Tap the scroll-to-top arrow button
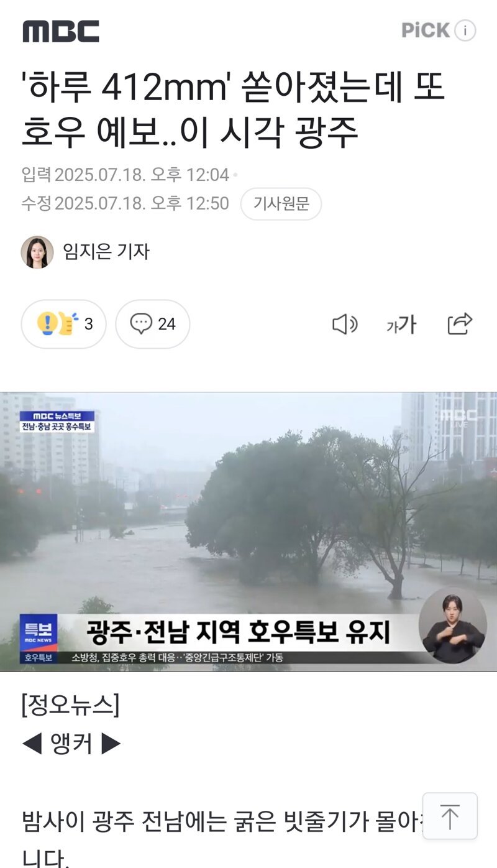This screenshot has height=868, width=497. coord(450,816)
